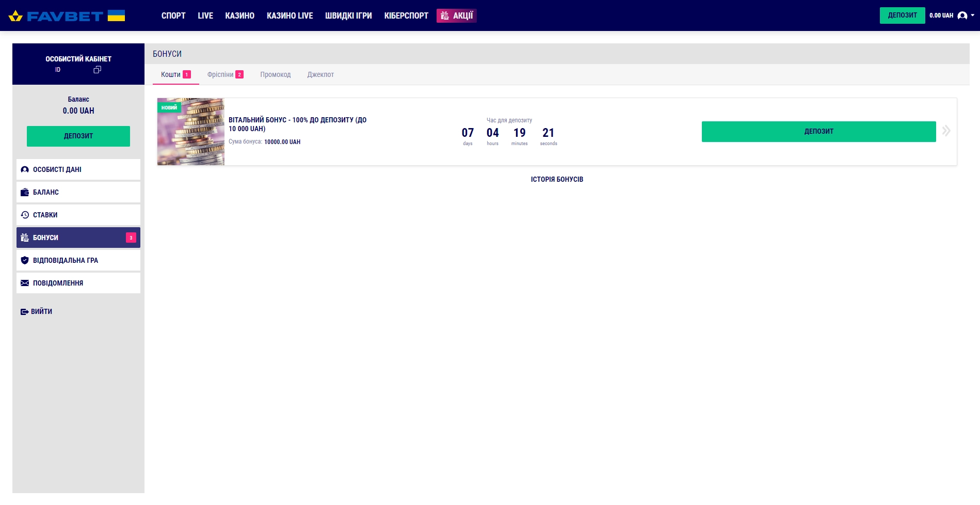The image size is (980, 505).
Task: Open the Джекпот tab
Action: click(320, 74)
